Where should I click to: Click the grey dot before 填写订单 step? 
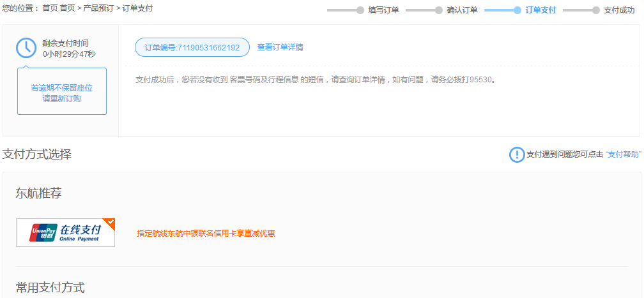pos(360,10)
